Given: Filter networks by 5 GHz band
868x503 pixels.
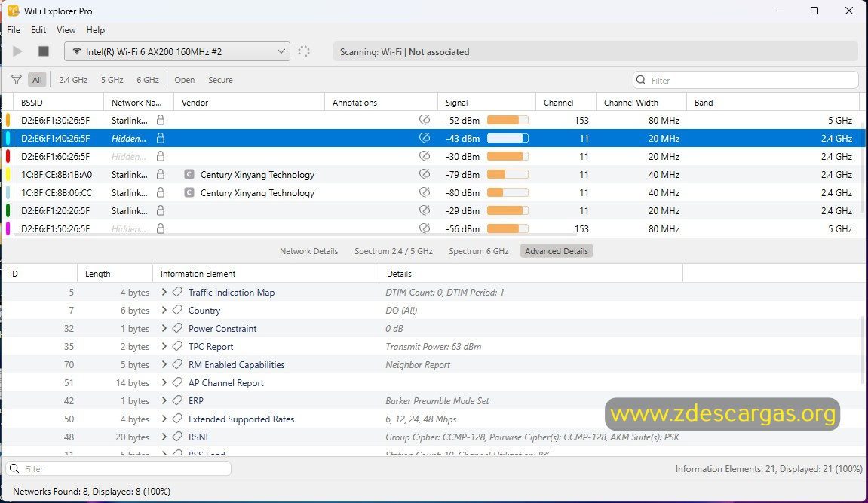Looking at the screenshot, I should pyautogui.click(x=112, y=80).
